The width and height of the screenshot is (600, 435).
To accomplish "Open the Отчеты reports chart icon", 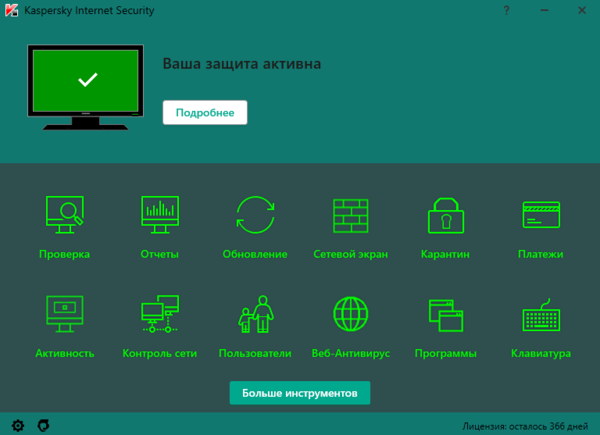I will tap(160, 215).
